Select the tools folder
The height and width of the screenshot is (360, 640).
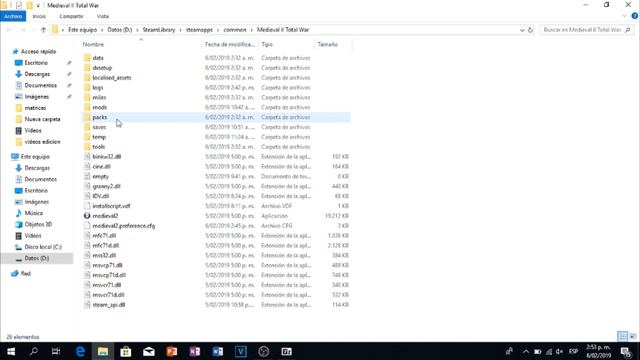point(99,147)
